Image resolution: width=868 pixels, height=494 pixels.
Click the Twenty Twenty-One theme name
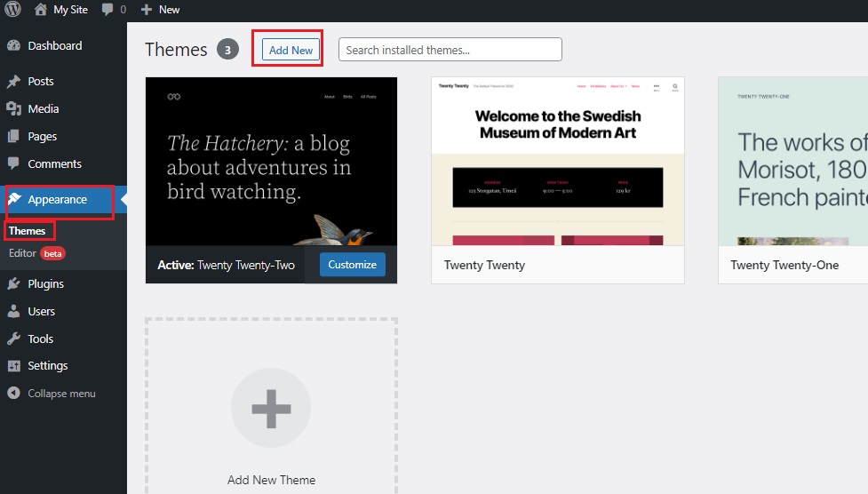(x=784, y=266)
